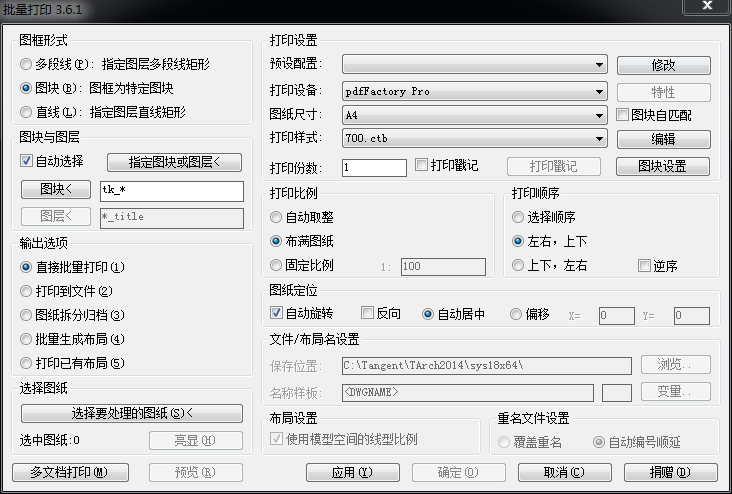Click the 应用(Y) button

(353, 472)
